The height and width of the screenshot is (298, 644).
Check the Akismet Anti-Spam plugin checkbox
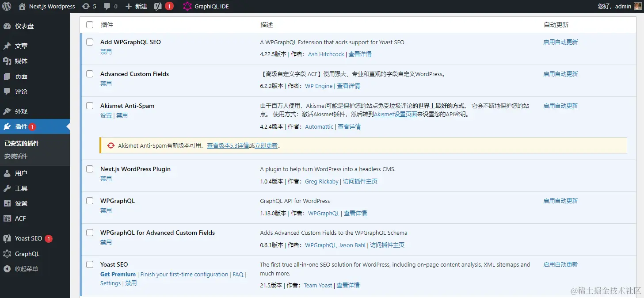coord(90,106)
